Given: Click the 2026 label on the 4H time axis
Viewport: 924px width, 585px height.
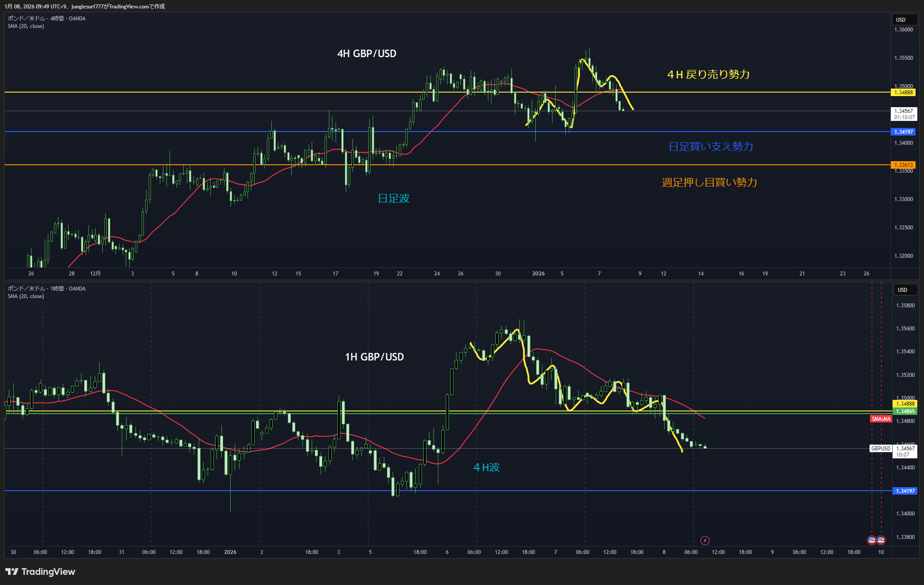Looking at the screenshot, I should 538,274.
